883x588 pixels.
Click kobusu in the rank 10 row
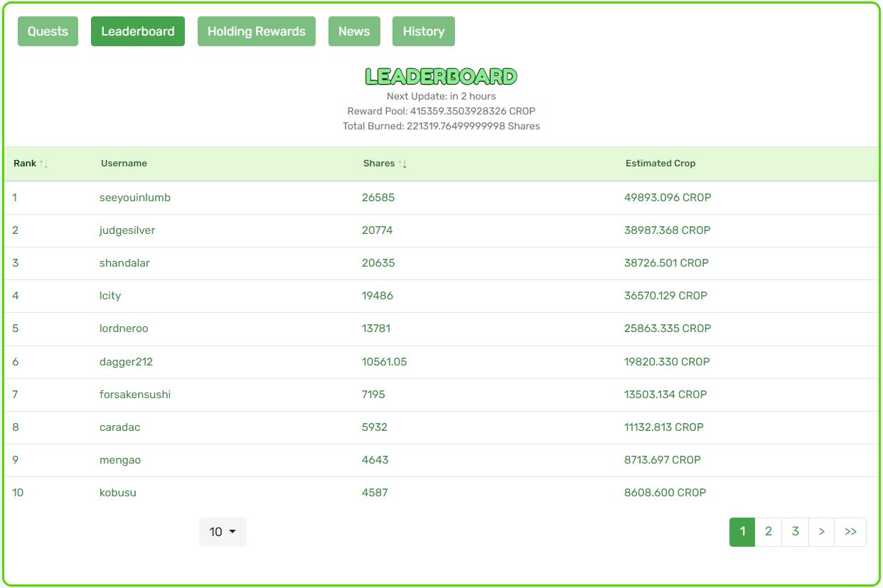[x=118, y=493]
